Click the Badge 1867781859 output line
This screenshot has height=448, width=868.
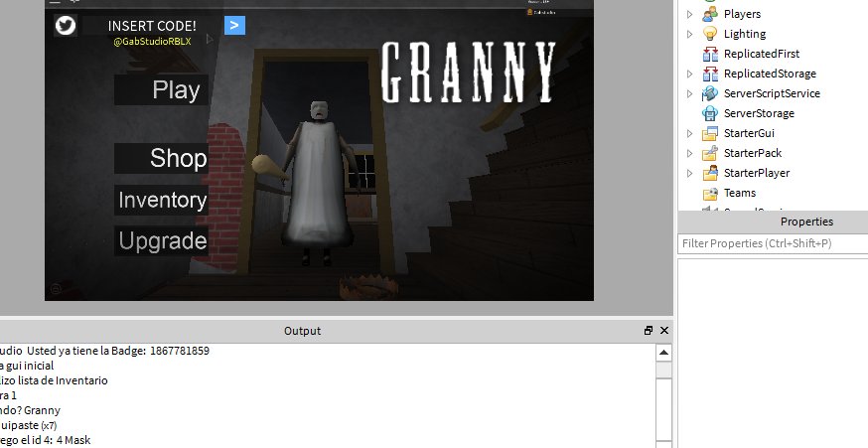pos(104,351)
